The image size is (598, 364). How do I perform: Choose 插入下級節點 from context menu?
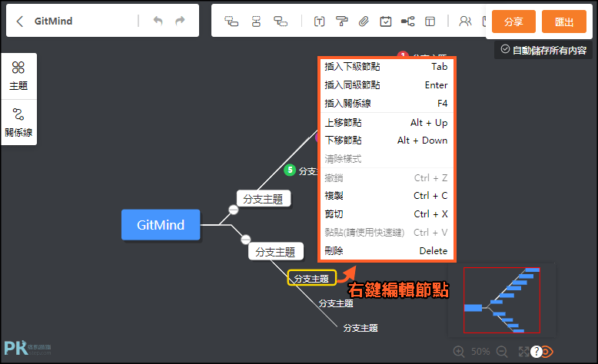(x=386, y=67)
